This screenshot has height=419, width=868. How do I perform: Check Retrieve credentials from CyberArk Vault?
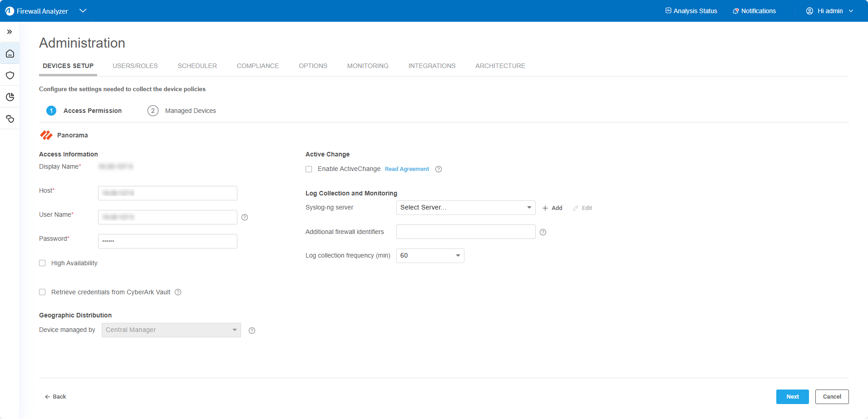pos(42,292)
